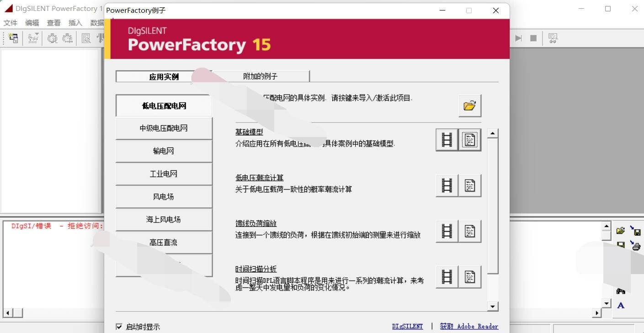
Task: Open the 编辑 menu
Action: pyautogui.click(x=32, y=23)
